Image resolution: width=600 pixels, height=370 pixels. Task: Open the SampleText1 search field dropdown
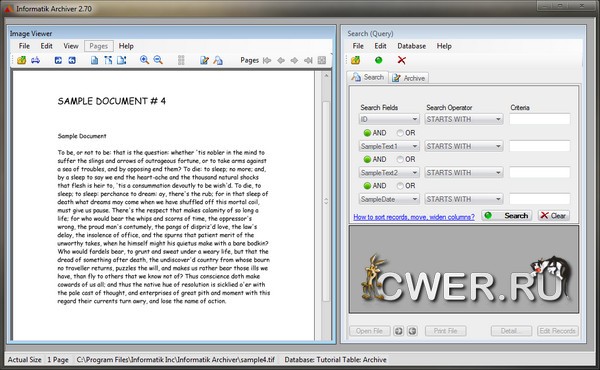point(389,146)
